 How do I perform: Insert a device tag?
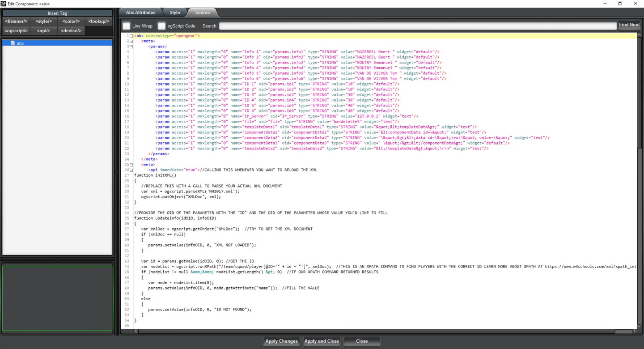point(71,30)
